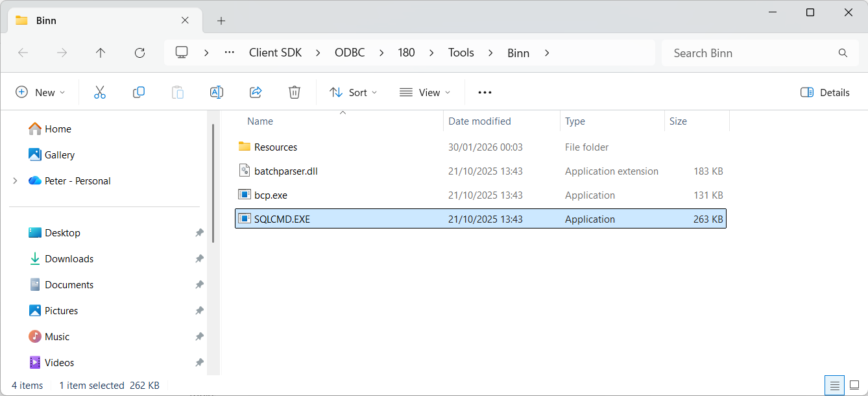
Task: Open the See more ellipsis menu
Action: 485,92
